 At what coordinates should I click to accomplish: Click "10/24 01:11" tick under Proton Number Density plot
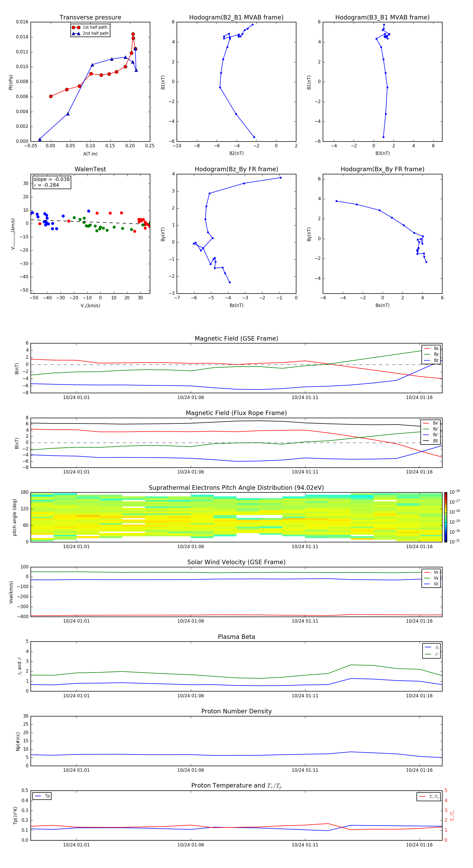[x=305, y=770]
